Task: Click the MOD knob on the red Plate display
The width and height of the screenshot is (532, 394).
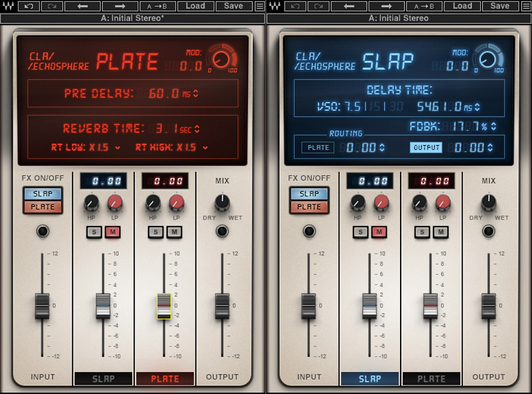Action: coord(221,59)
